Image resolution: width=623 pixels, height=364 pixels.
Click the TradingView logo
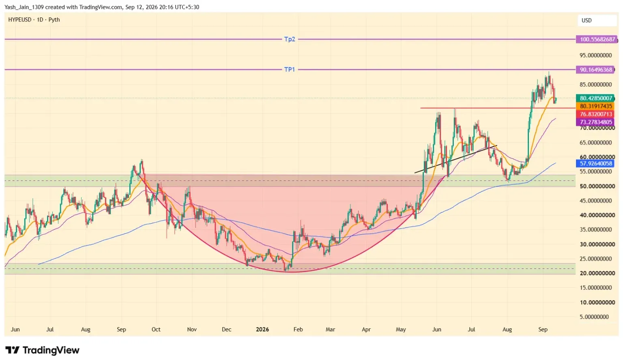click(x=42, y=350)
